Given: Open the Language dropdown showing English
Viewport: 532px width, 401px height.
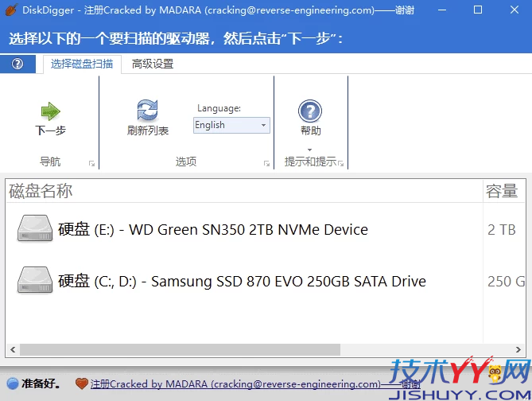Looking at the screenshot, I should point(231,125).
